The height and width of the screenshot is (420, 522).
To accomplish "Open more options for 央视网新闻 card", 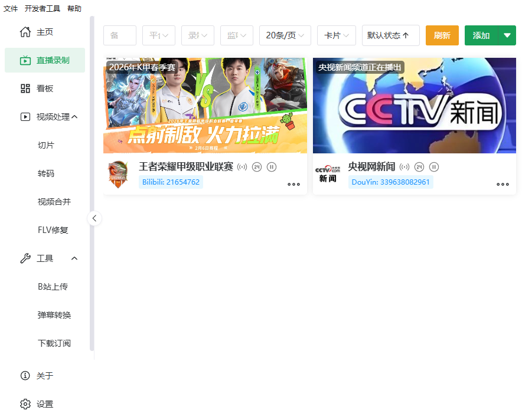I will point(503,184).
